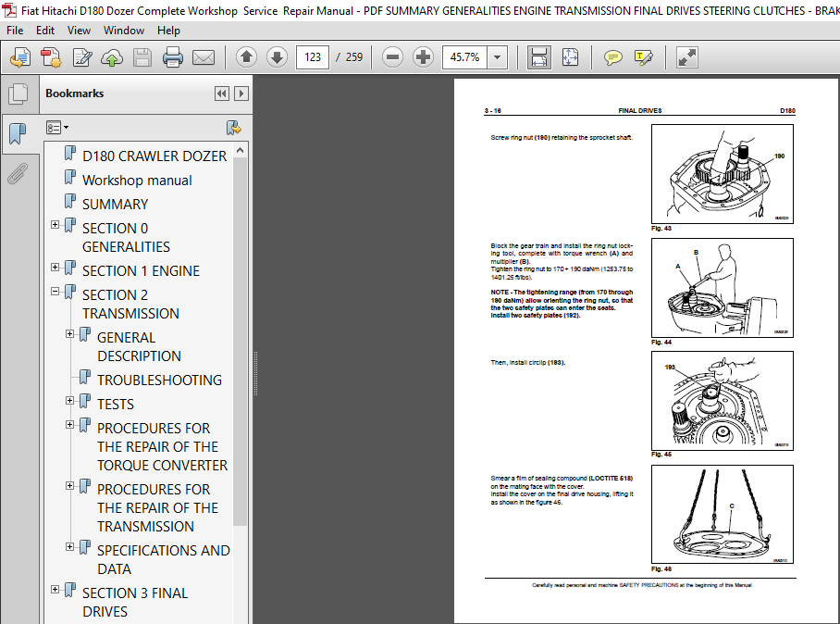Click the Create PDF toolbar icon
The width and height of the screenshot is (840, 624).
pos(52,57)
